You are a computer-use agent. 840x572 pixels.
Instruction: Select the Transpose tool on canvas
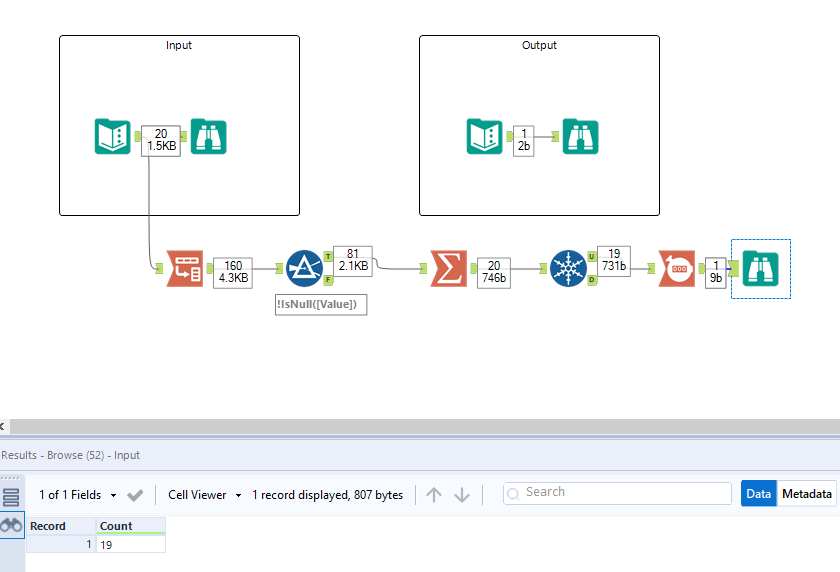[185, 268]
